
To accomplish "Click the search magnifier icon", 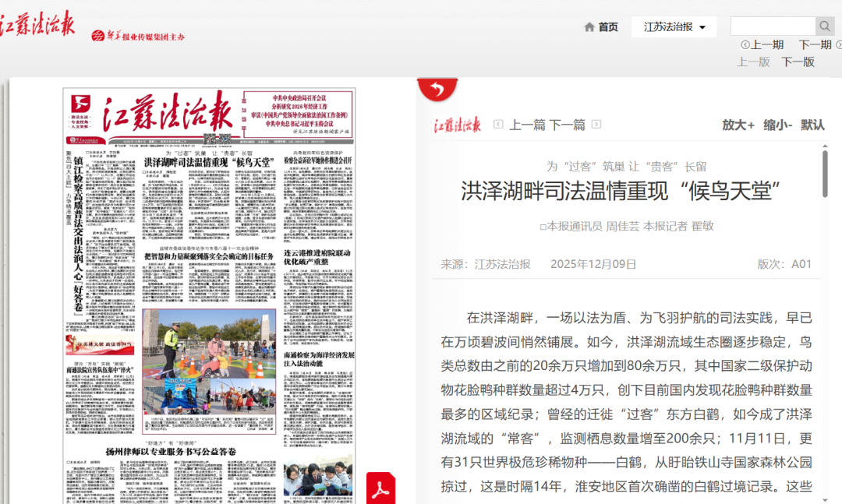I will 825,26.
